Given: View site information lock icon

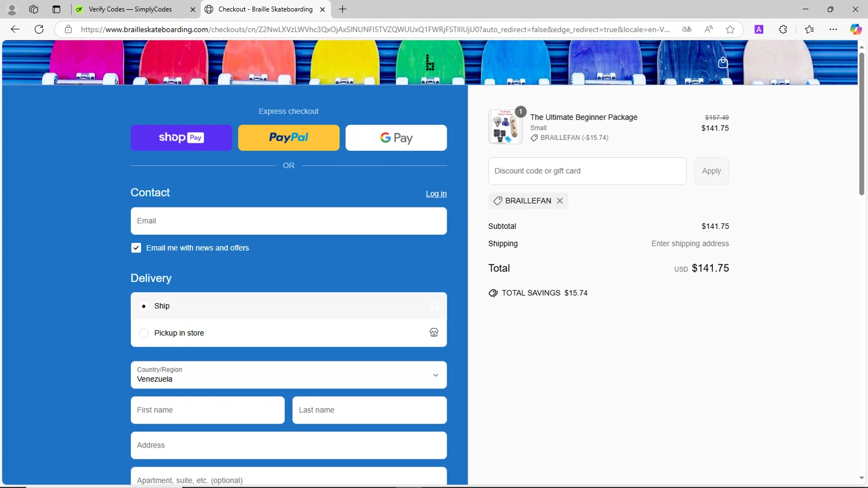Looking at the screenshot, I should click(x=68, y=29).
